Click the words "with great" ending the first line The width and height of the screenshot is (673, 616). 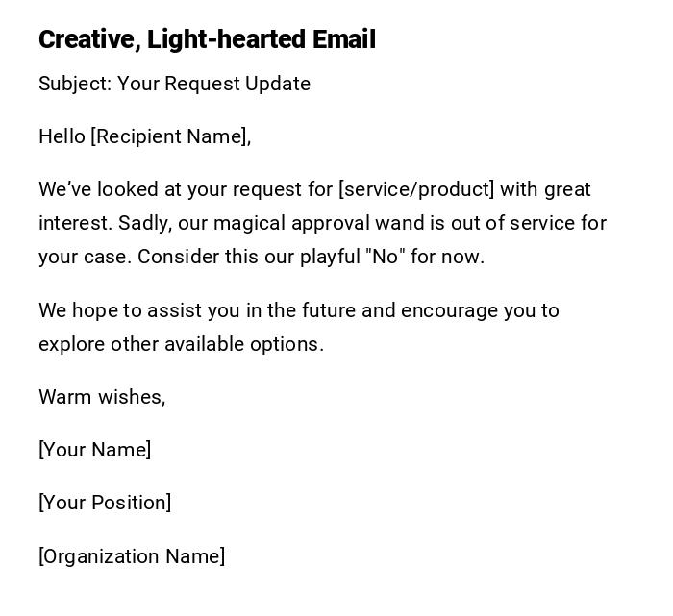545,189
